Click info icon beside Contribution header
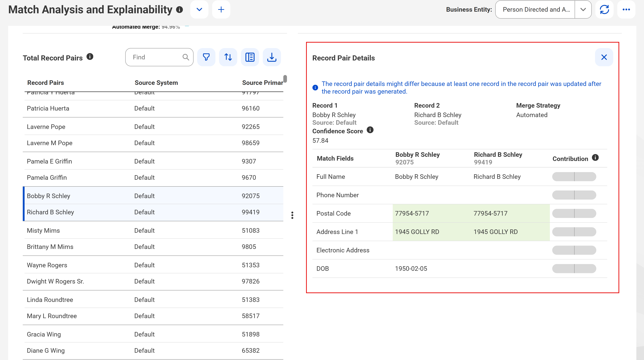 tap(595, 158)
